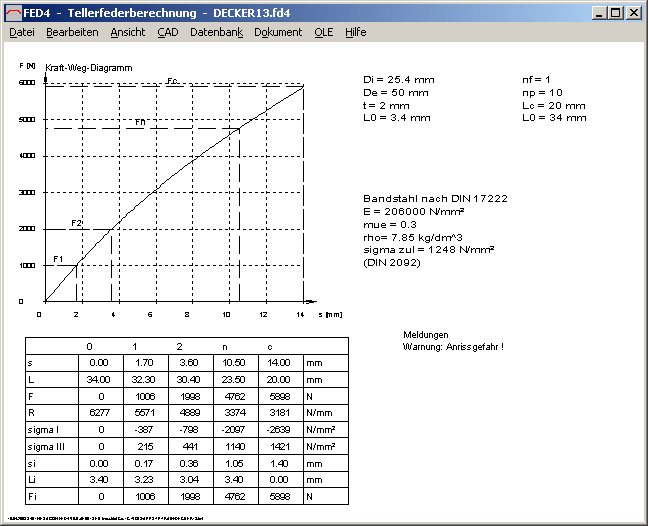The image size is (648, 526).
Task: Click the F1 label in the force diagram
Action: pos(58,259)
